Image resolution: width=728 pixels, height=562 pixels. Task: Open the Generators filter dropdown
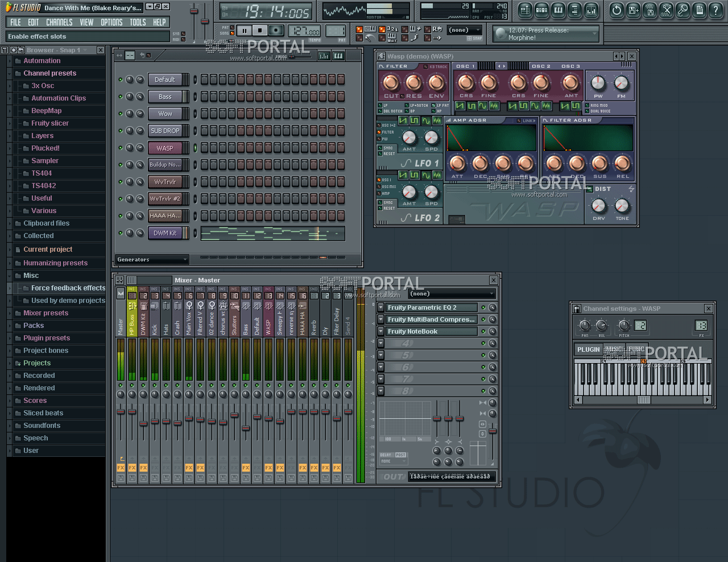tap(152, 260)
